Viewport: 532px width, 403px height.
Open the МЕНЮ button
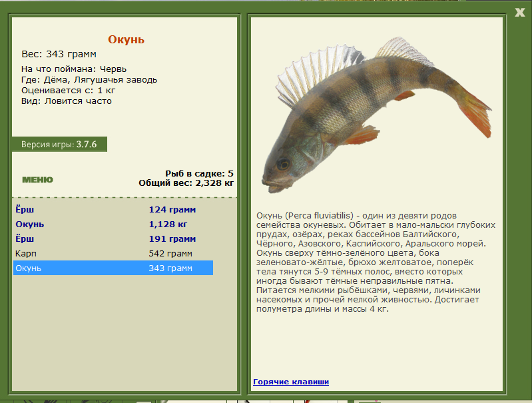[x=37, y=180]
